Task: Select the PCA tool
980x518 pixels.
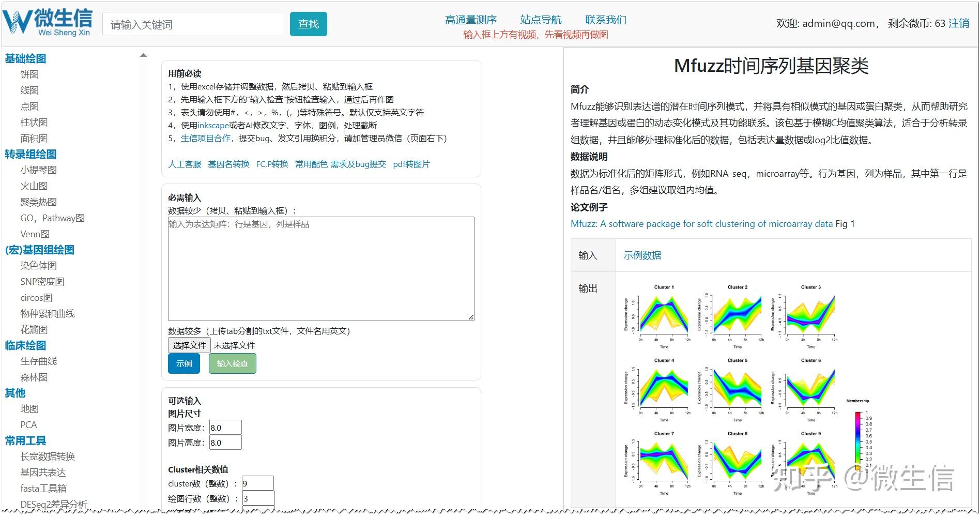Action: pyautogui.click(x=28, y=424)
